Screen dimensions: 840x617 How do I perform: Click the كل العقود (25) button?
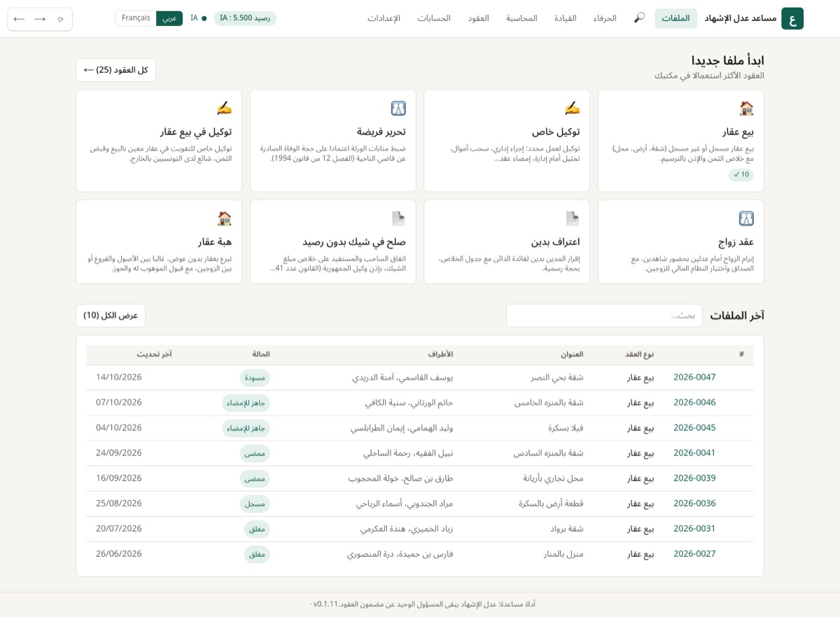tap(115, 70)
